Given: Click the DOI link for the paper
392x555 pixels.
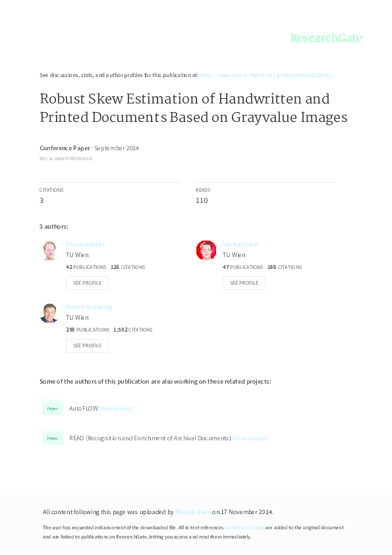Looking at the screenshot, I should point(67,158).
